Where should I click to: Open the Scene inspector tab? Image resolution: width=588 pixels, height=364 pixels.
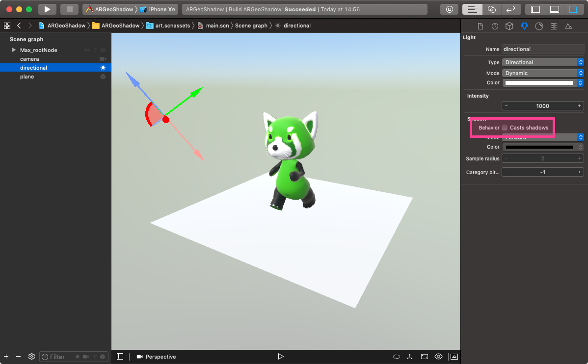pos(568,26)
